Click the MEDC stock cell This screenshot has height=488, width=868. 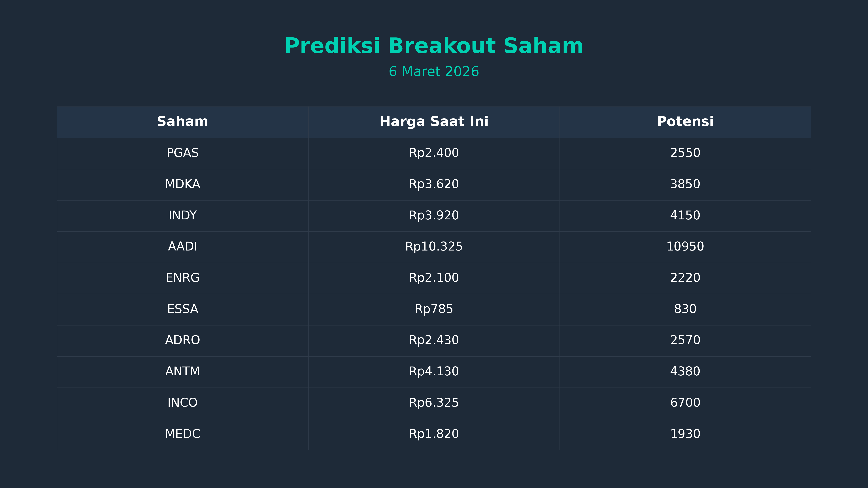[182, 434]
